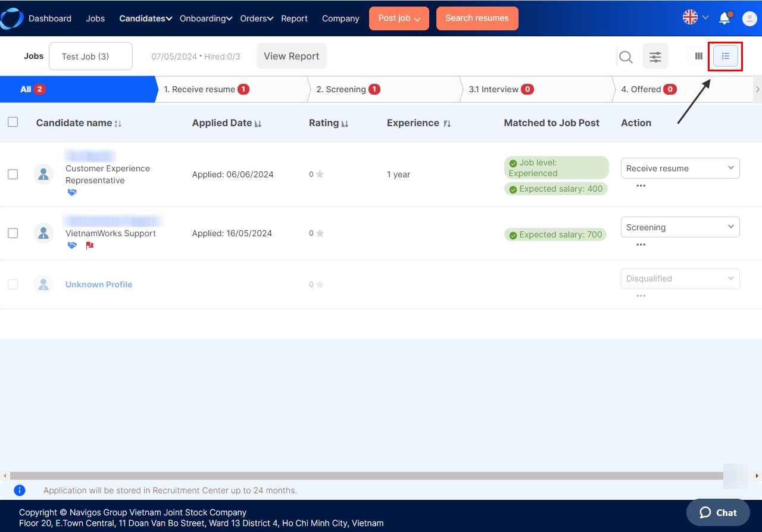
Task: Open the user account avatar
Action: 749,18
